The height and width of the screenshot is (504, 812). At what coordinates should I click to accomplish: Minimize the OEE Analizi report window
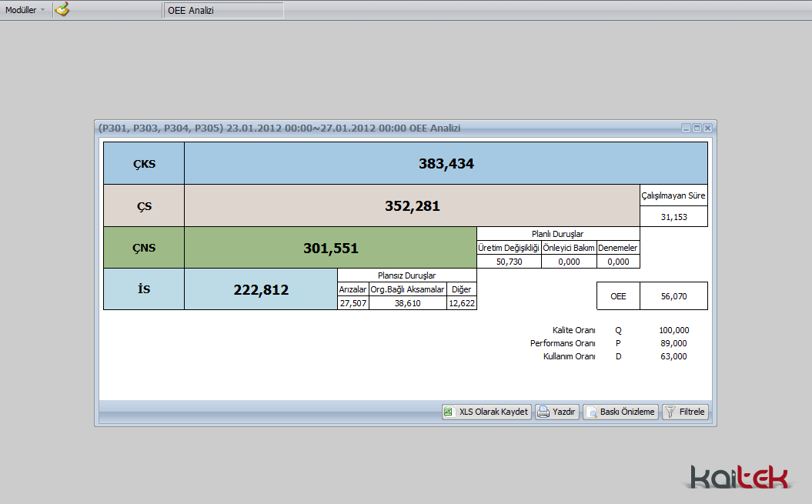click(x=686, y=129)
